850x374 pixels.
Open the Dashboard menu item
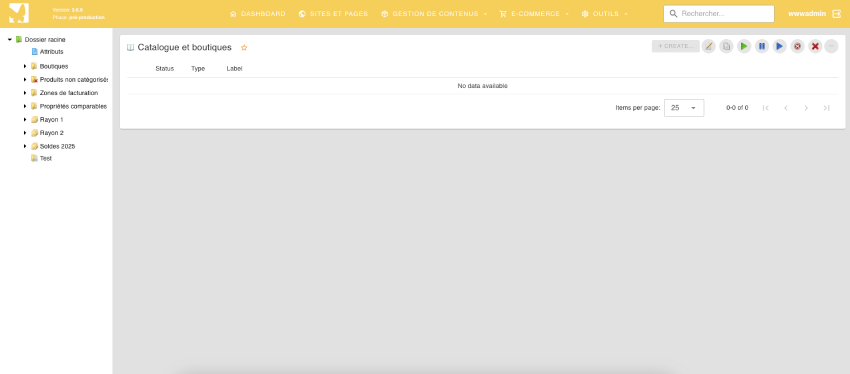tap(257, 14)
